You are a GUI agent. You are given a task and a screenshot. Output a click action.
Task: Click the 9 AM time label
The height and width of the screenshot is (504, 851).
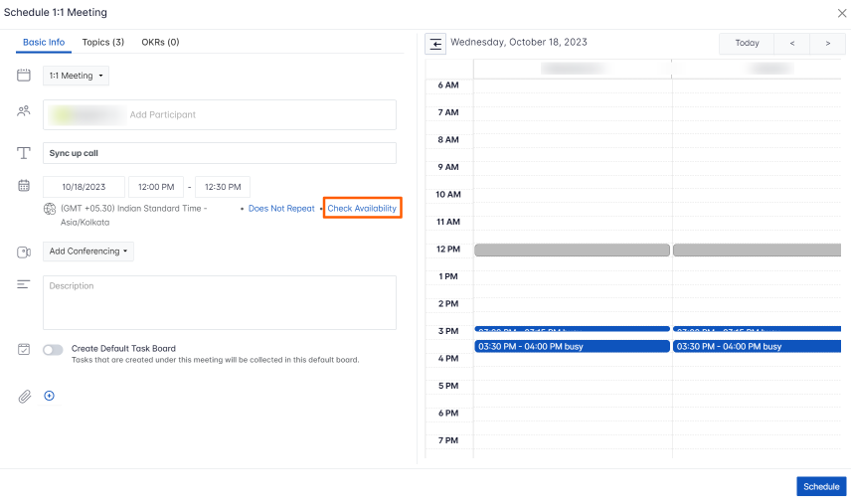point(448,167)
